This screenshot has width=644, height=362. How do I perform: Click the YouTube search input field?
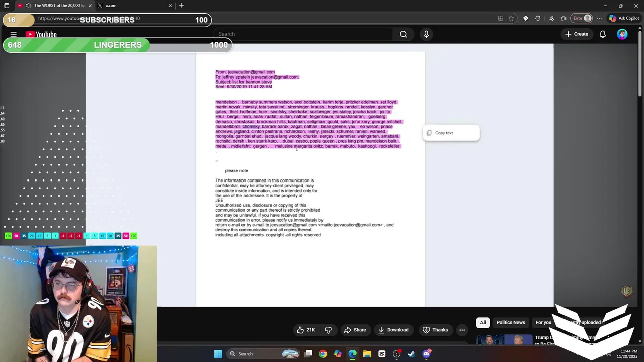[303, 34]
